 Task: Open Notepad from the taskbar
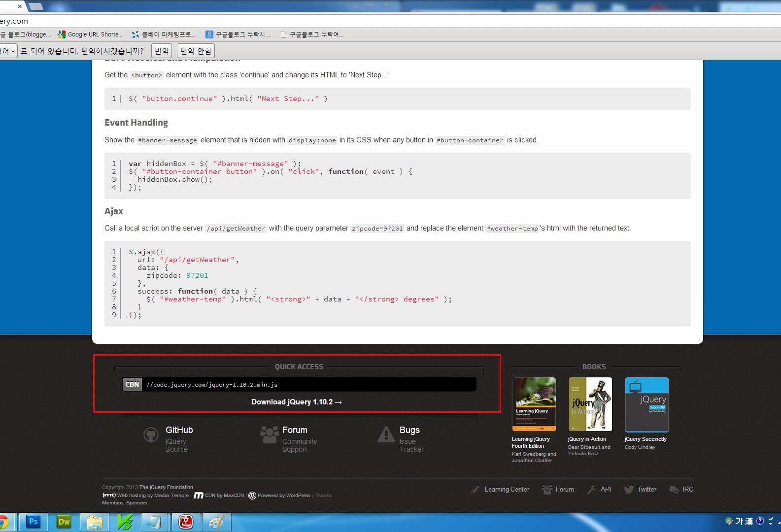(x=155, y=522)
